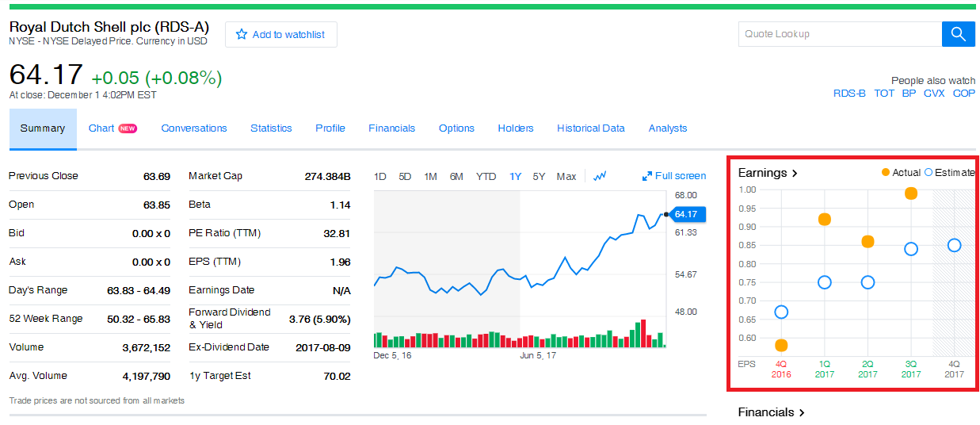Focus the Quote Lookup search field
The width and height of the screenshot is (980, 425).
[840, 34]
